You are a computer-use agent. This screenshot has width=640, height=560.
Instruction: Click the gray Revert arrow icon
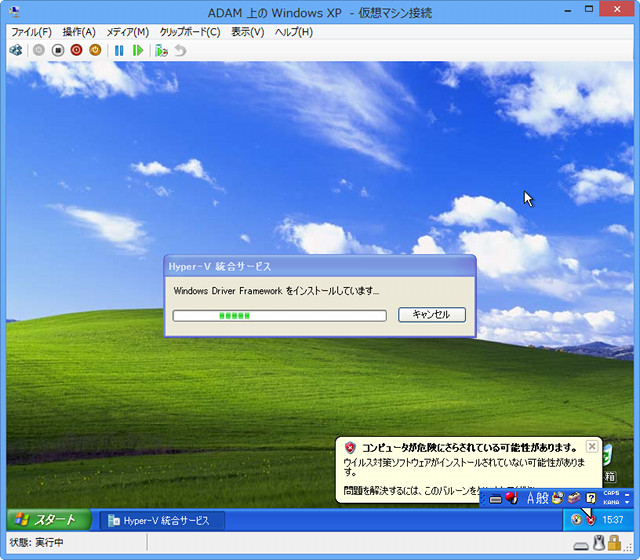coord(180,51)
